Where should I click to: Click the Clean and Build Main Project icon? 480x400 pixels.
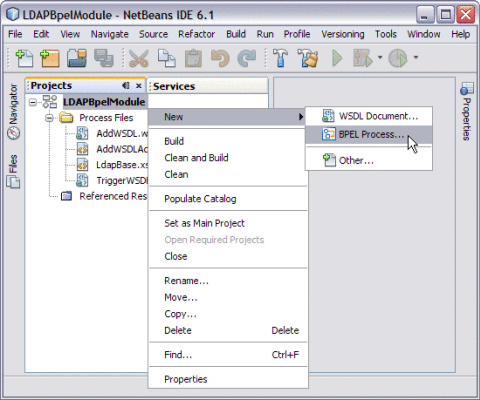click(x=308, y=58)
